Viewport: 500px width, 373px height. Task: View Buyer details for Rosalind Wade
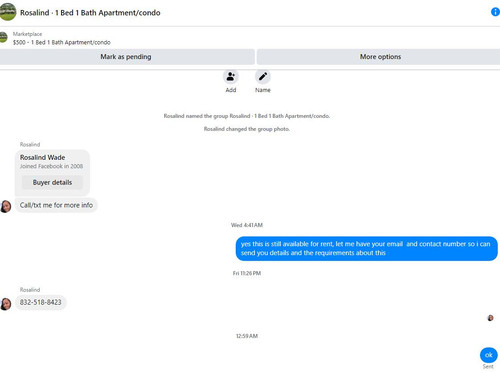52,182
